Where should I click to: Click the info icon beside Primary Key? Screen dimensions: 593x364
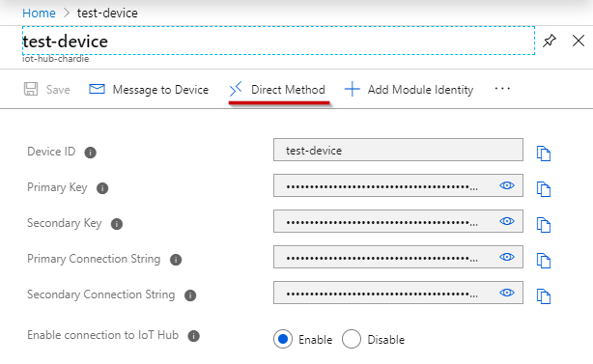coord(102,188)
